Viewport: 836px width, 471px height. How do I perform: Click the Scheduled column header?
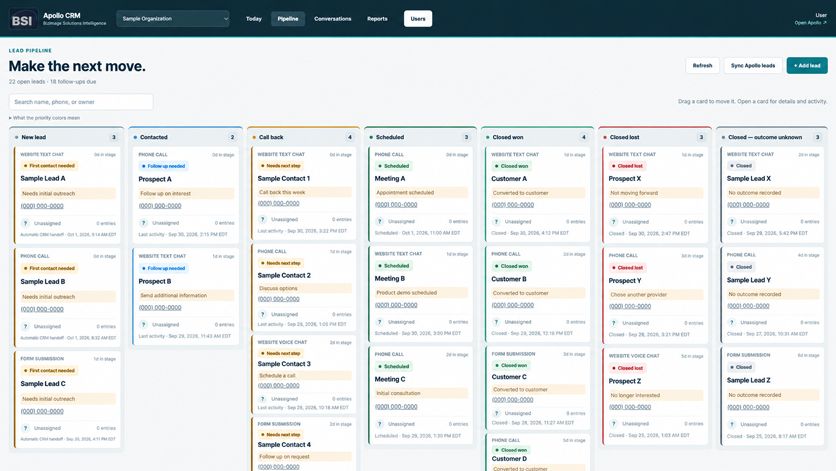click(x=420, y=137)
